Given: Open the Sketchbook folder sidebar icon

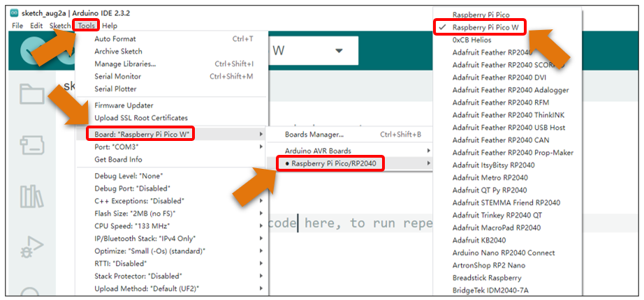Looking at the screenshot, I should tap(31, 94).
